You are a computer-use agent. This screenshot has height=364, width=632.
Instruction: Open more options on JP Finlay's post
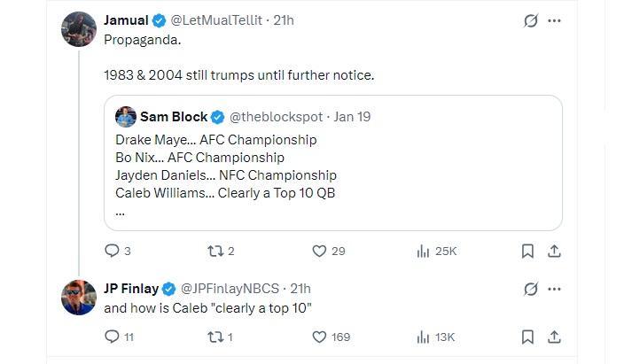tap(555, 289)
